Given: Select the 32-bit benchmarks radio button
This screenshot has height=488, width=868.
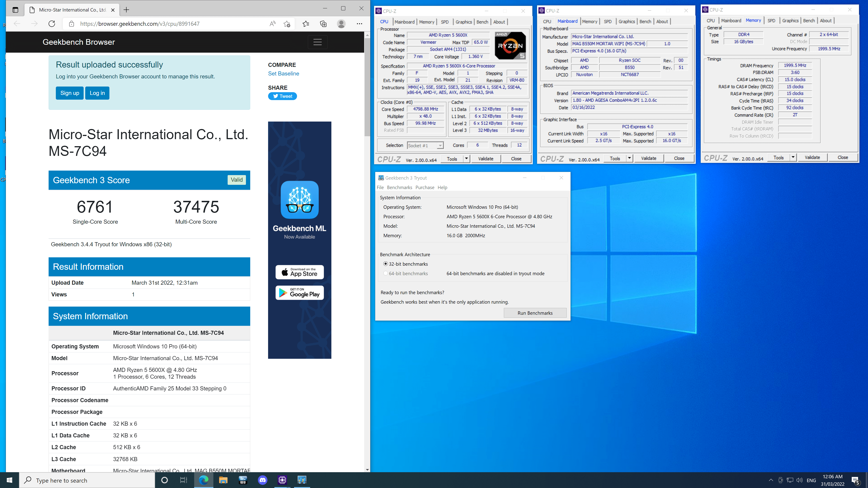Looking at the screenshot, I should pos(385,264).
